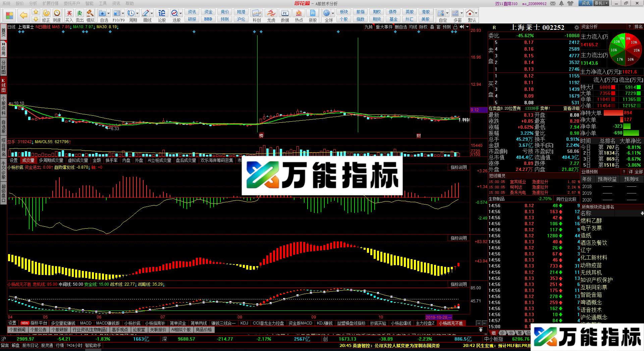Switch to the MACD indicator tab
644x351 pixels.
pyautogui.click(x=86, y=323)
